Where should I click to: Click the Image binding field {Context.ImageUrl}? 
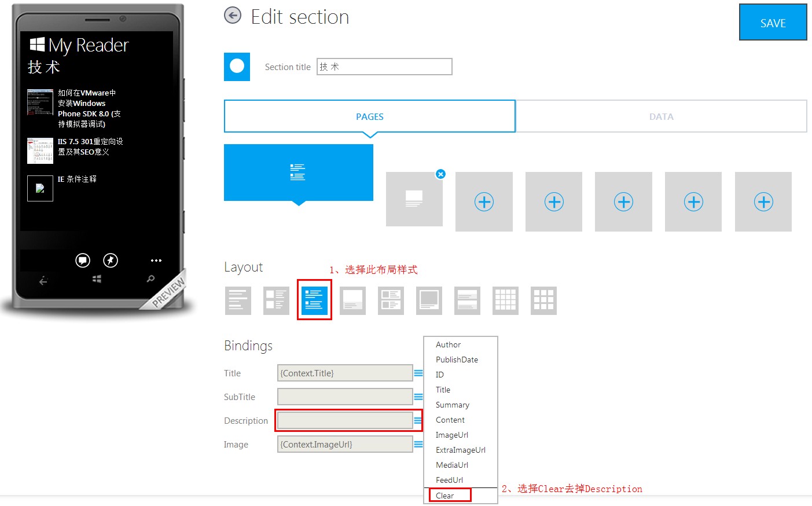pos(345,445)
